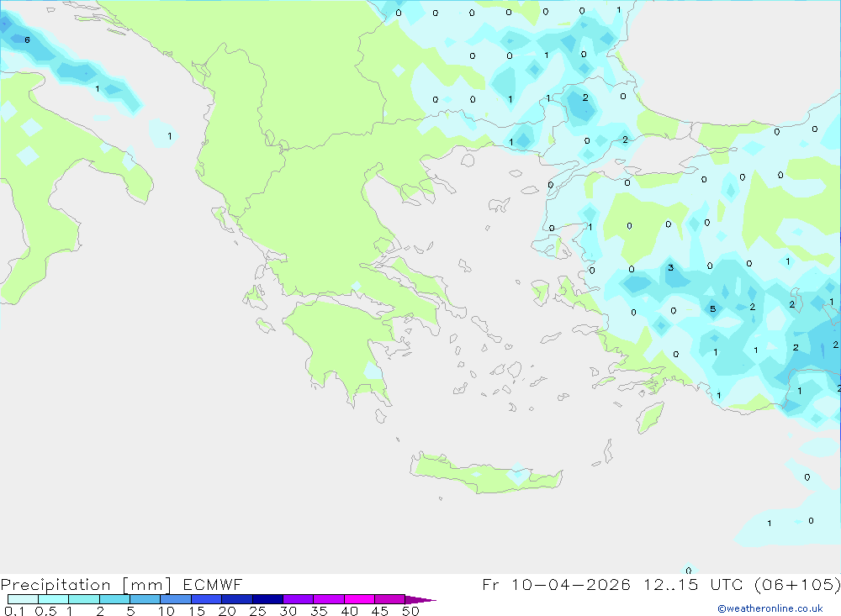Select the 'Fr 10-04-2026' date text

point(556,584)
